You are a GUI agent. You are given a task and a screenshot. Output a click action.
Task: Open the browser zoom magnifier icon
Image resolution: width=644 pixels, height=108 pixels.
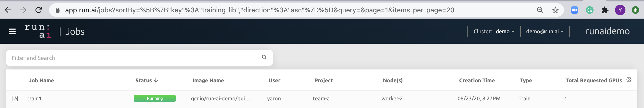coord(540,10)
